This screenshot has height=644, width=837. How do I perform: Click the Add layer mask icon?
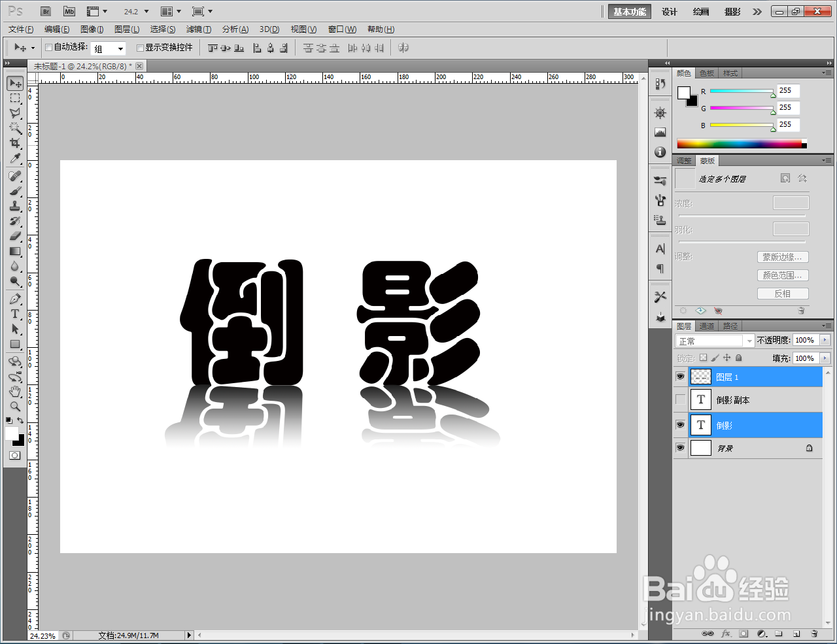(x=743, y=634)
